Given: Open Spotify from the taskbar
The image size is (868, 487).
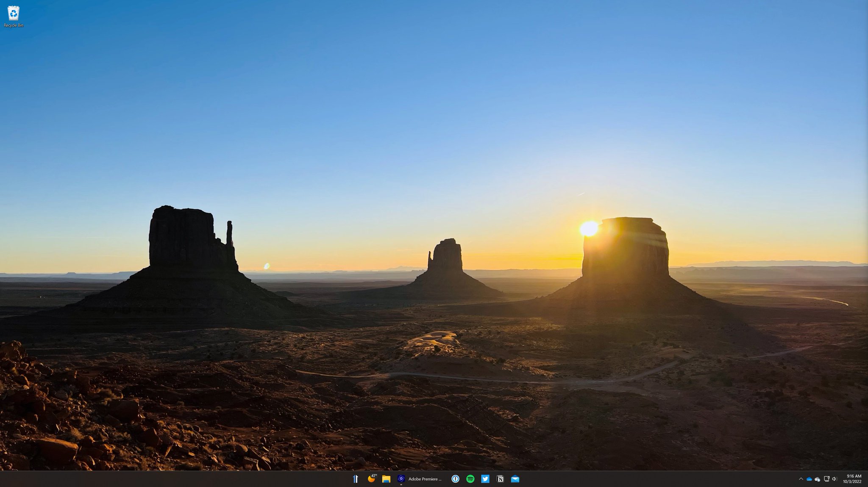Looking at the screenshot, I should (470, 479).
